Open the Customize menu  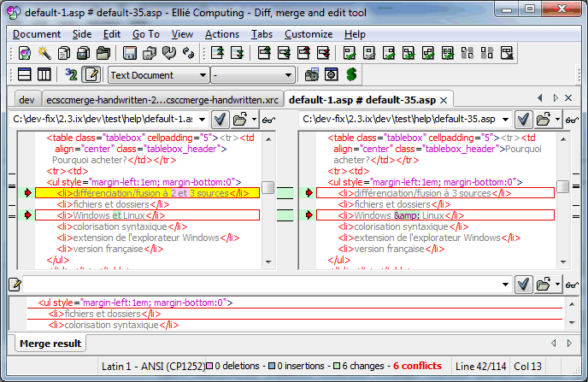(309, 34)
